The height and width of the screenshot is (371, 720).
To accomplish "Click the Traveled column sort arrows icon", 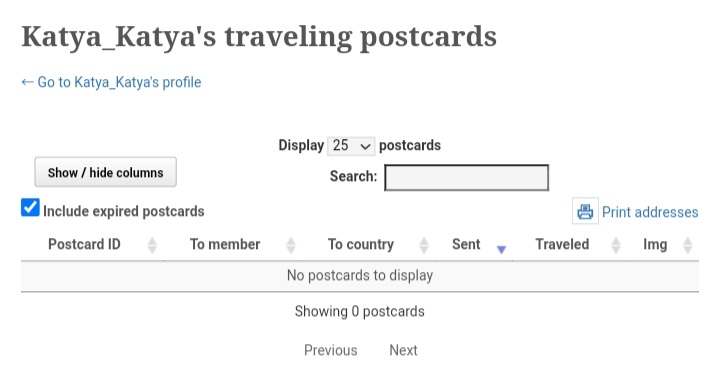I will 616,245.
